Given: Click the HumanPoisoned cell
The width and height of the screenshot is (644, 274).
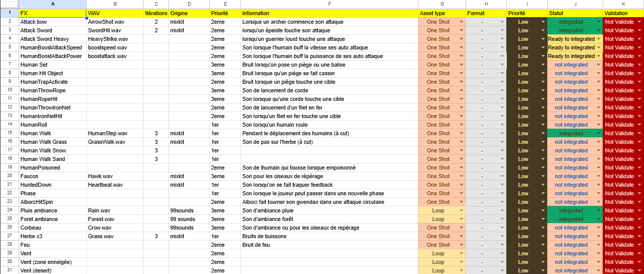Looking at the screenshot, I should tap(52, 168).
